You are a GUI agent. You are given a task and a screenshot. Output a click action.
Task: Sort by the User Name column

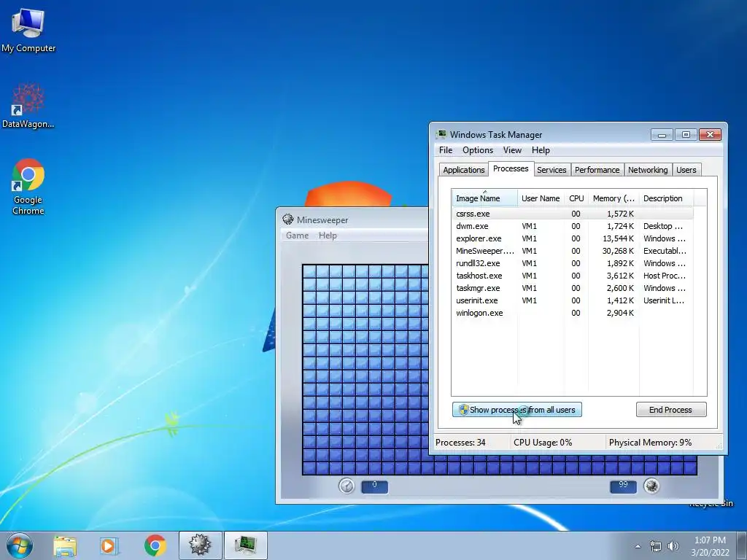[541, 198]
